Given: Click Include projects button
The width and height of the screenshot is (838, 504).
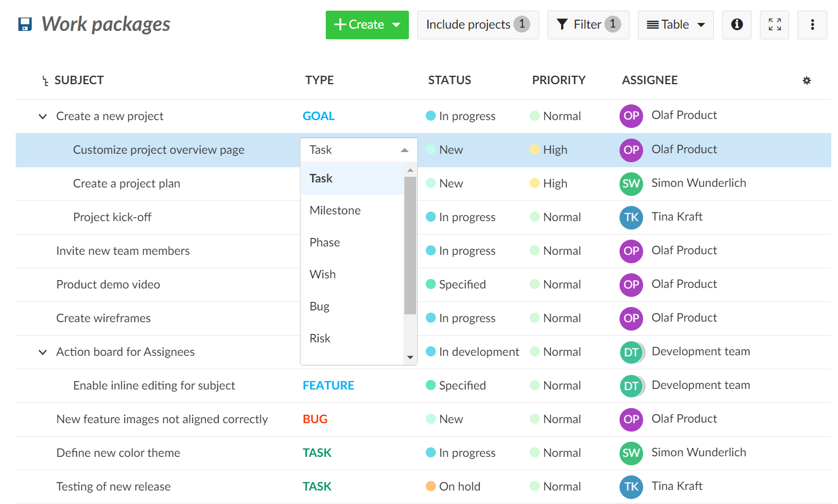Looking at the screenshot, I should coord(477,25).
